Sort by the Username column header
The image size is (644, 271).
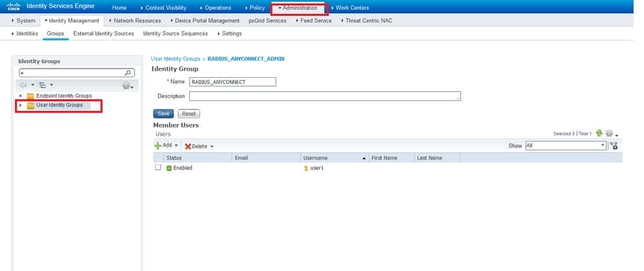[x=335, y=158]
